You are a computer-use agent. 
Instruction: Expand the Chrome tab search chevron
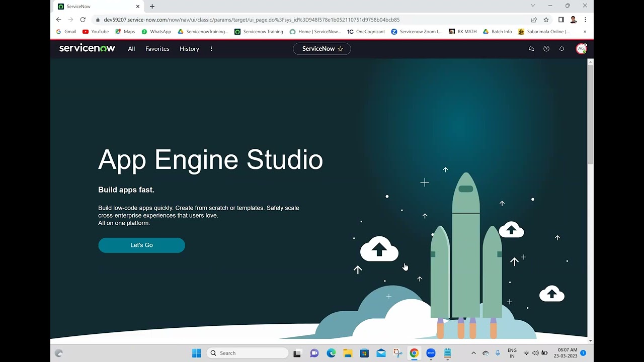[533, 6]
